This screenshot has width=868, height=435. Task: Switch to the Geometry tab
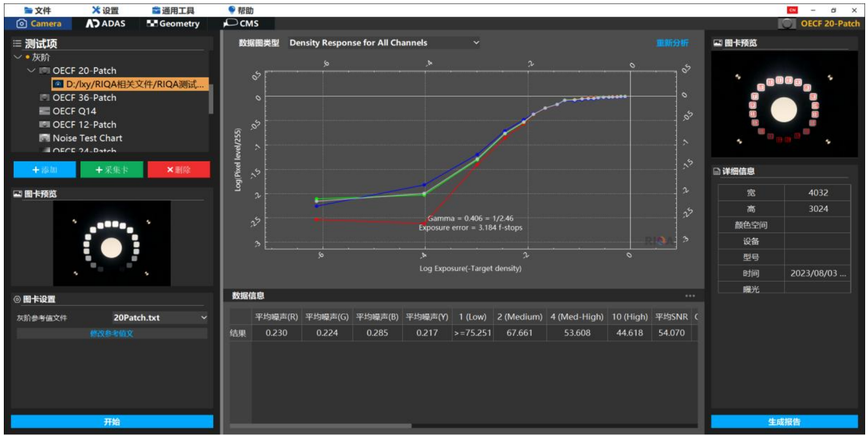pyautogui.click(x=173, y=23)
